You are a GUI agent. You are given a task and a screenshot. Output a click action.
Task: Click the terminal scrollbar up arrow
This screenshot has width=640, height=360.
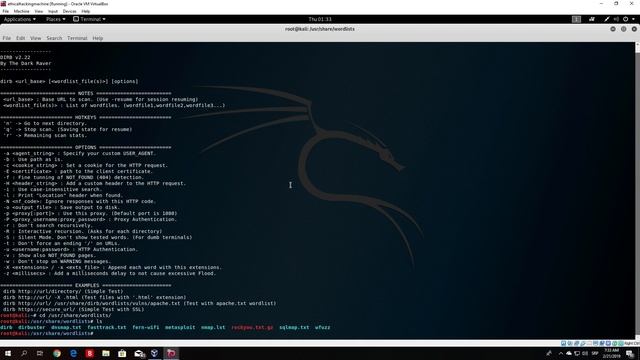click(x=638, y=44)
